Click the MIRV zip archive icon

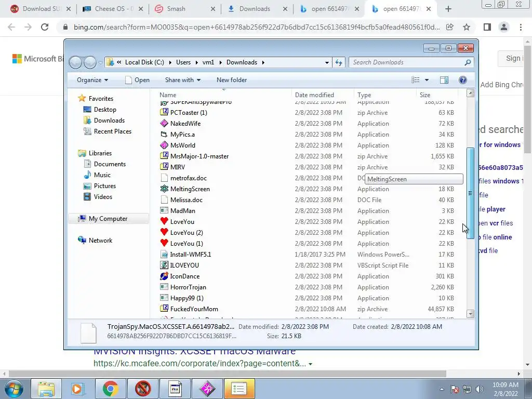click(164, 167)
